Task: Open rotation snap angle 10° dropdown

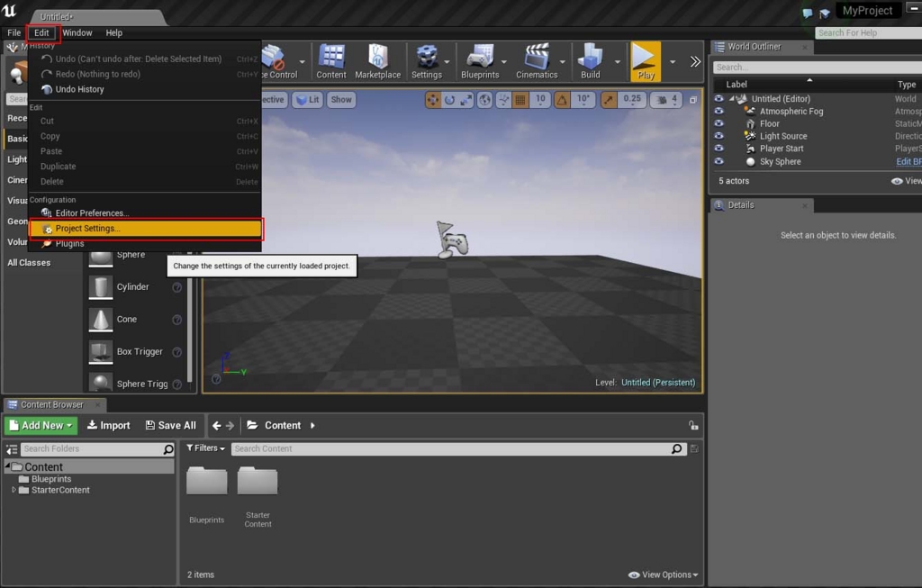Action: pos(583,99)
